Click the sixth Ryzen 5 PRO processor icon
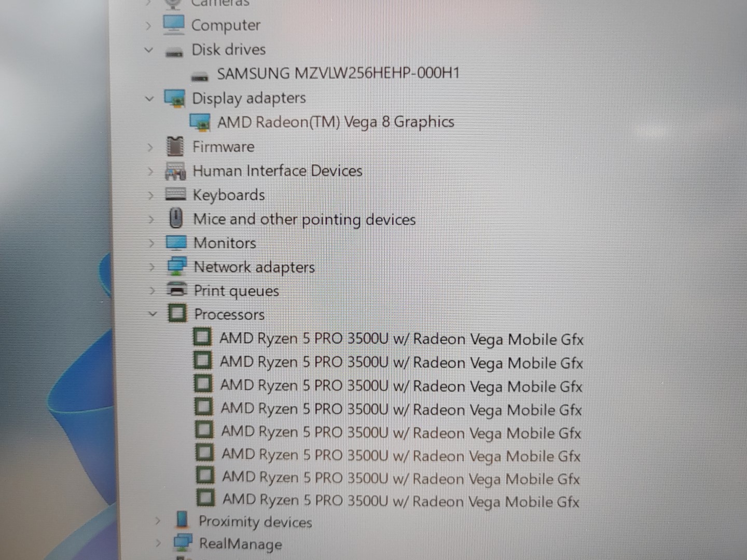The width and height of the screenshot is (747, 560). [205, 453]
